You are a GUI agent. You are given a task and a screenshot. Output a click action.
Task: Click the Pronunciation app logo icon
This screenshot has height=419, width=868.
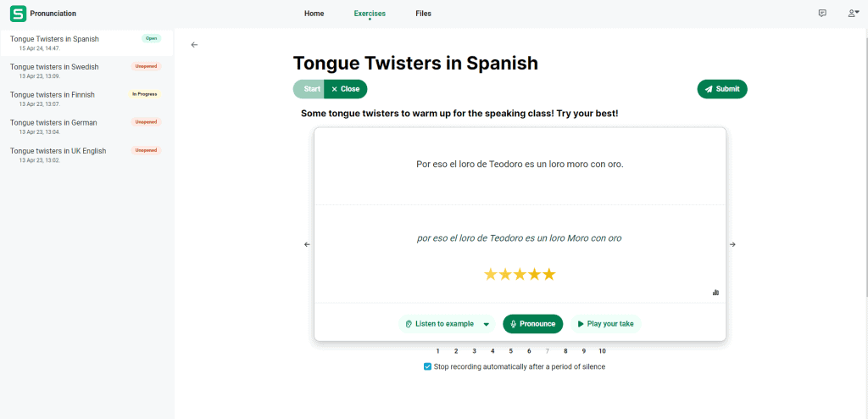click(18, 14)
